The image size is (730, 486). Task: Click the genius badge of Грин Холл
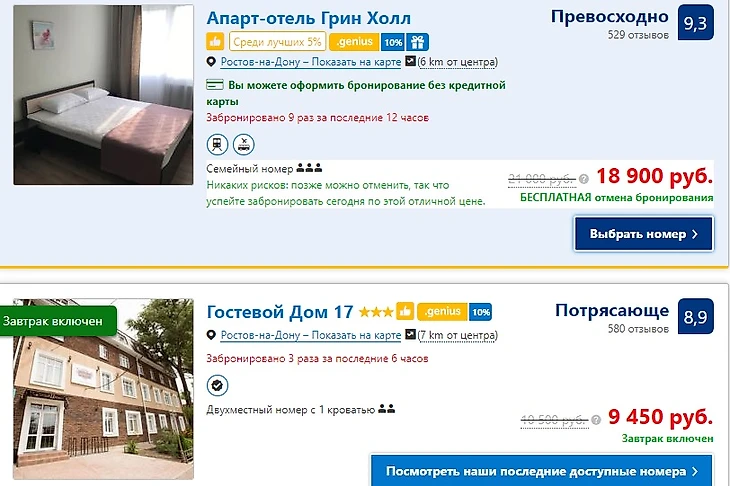(354, 42)
